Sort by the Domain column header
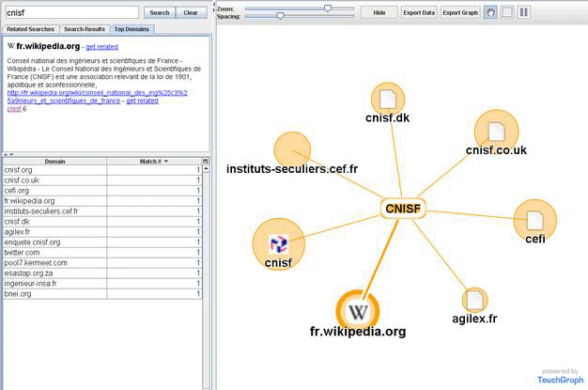Image resolution: width=588 pixels, height=390 pixels. [54, 162]
